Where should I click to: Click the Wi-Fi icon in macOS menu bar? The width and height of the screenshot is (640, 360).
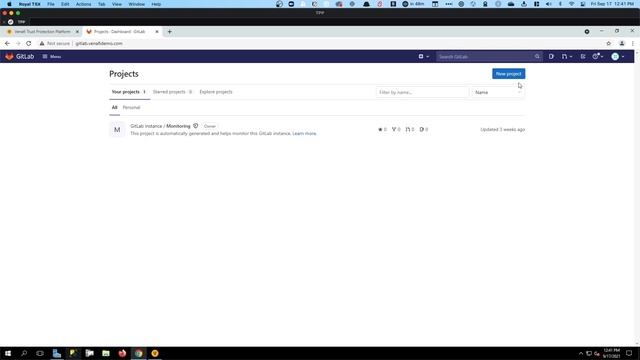click(572, 4)
